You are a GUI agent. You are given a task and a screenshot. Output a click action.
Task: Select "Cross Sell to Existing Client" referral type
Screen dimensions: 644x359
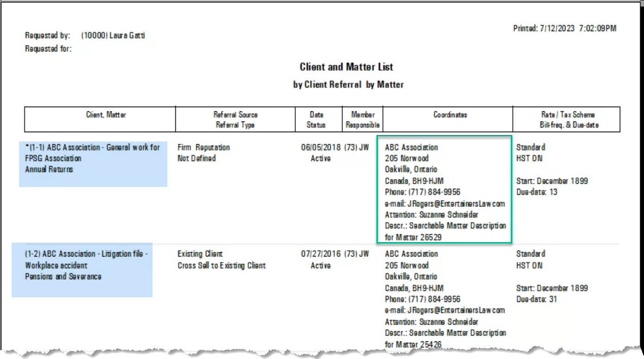[x=222, y=266]
